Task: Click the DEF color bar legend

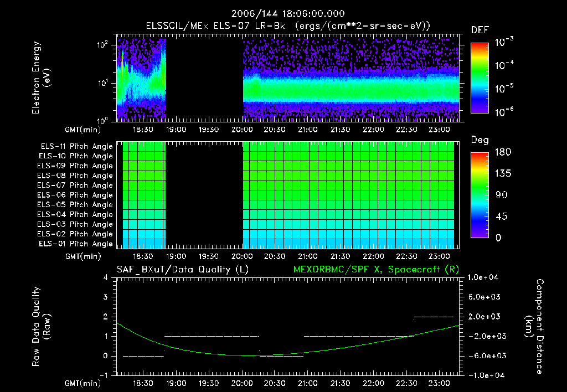Action: (480, 78)
